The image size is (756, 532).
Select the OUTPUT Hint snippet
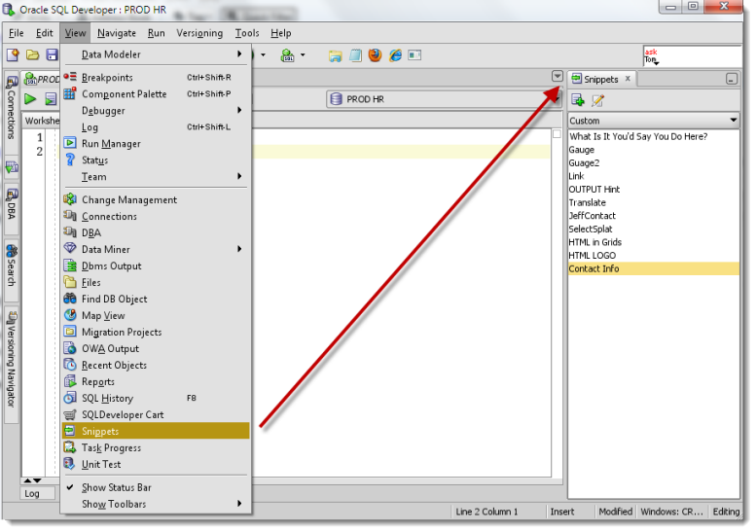click(x=653, y=190)
